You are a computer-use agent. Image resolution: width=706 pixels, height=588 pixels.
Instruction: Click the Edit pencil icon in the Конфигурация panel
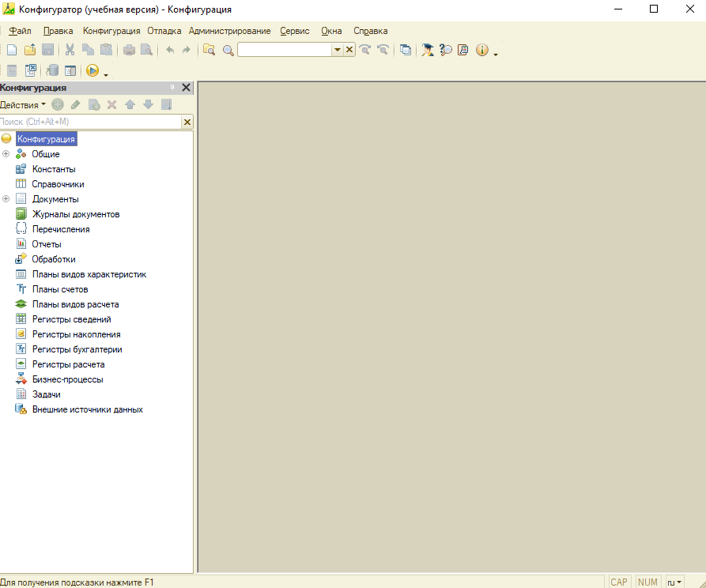point(76,105)
